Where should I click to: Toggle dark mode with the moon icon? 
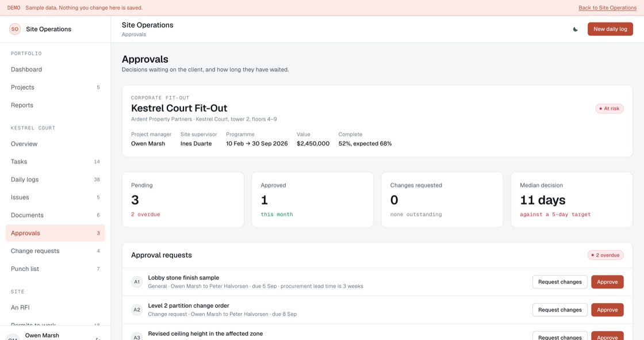click(x=576, y=29)
